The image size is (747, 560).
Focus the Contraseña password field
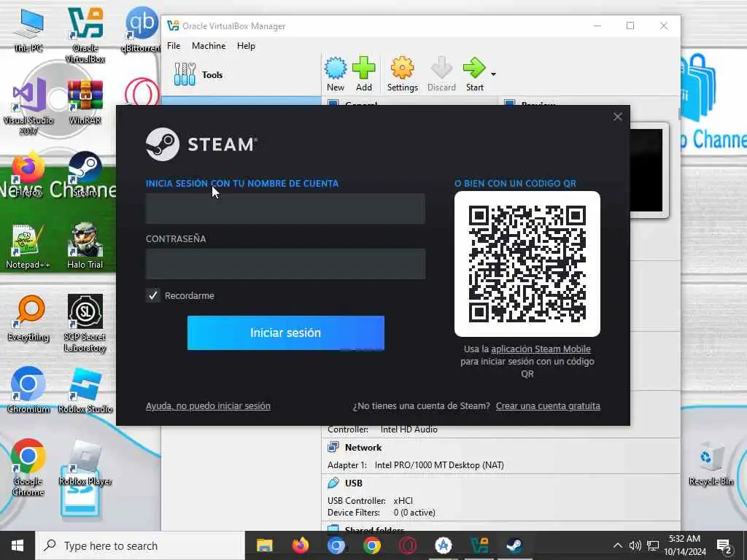pos(285,264)
